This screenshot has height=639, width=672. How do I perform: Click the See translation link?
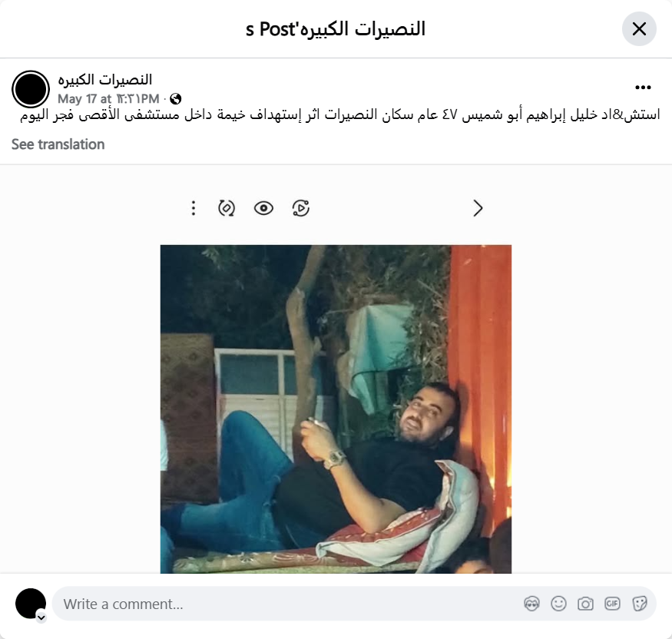(58, 144)
